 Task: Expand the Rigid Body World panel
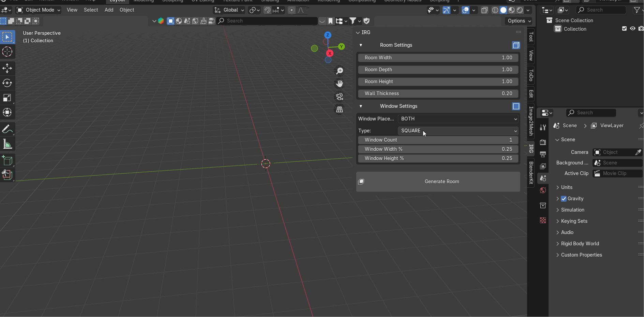click(580, 244)
